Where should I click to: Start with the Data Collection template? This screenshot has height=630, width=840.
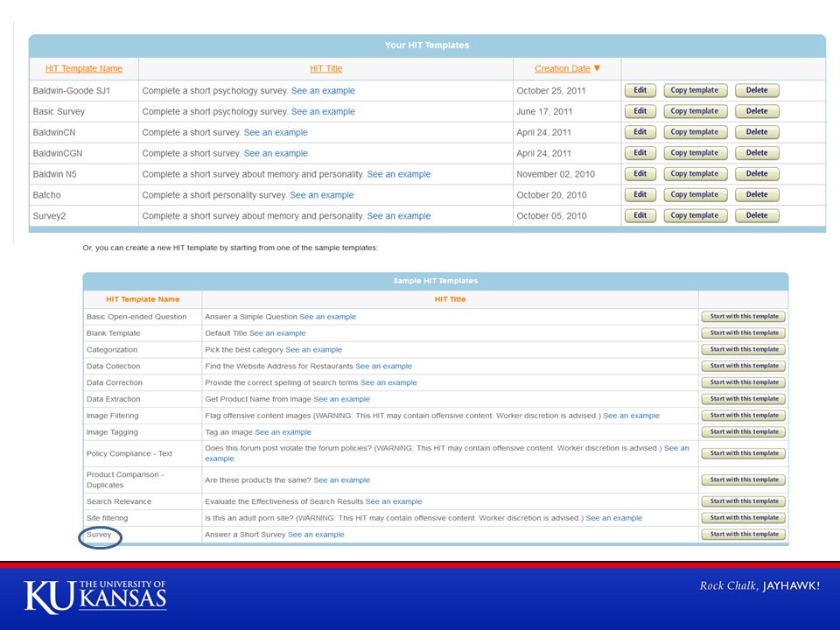click(x=744, y=367)
